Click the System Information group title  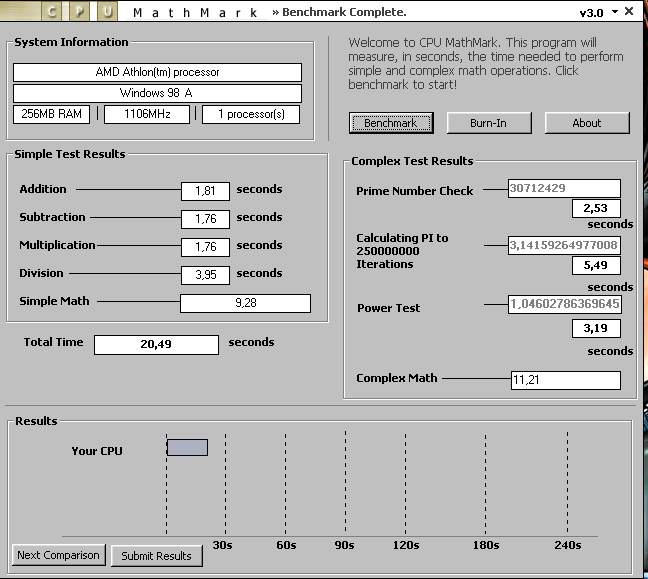71,42
